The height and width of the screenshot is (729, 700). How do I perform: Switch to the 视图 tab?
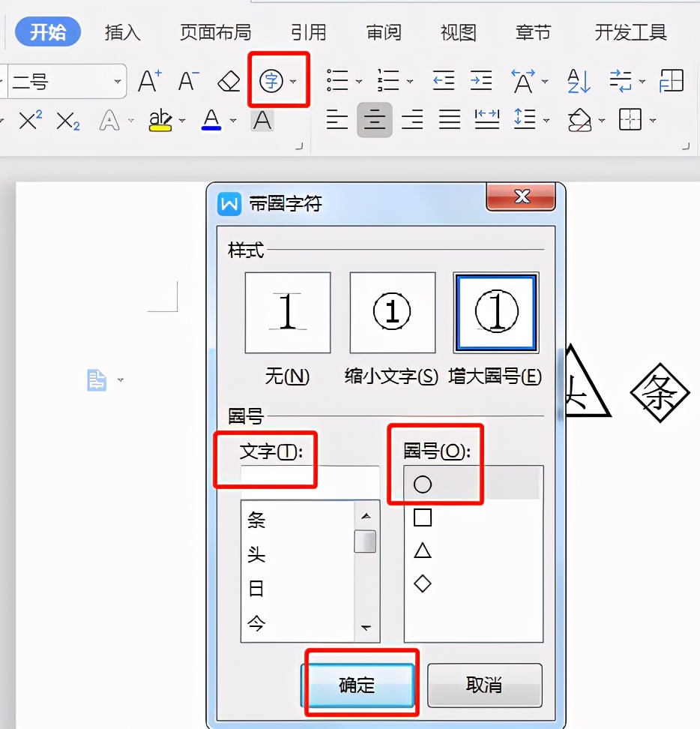(x=459, y=32)
